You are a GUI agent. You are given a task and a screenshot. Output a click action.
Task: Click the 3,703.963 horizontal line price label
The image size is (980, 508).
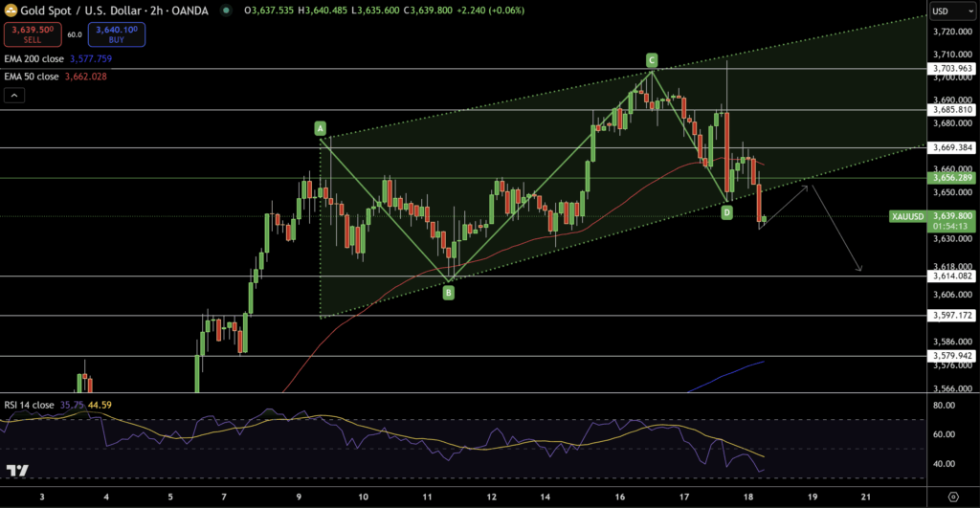coord(951,69)
